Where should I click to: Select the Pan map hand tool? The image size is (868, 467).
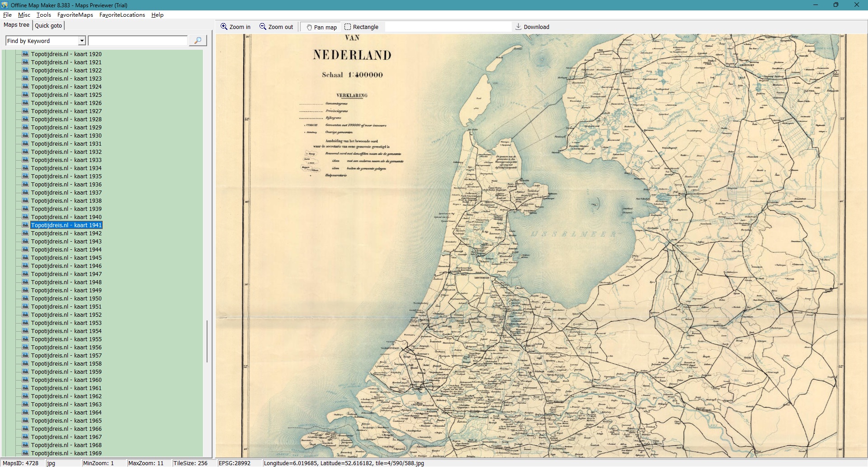pyautogui.click(x=309, y=27)
